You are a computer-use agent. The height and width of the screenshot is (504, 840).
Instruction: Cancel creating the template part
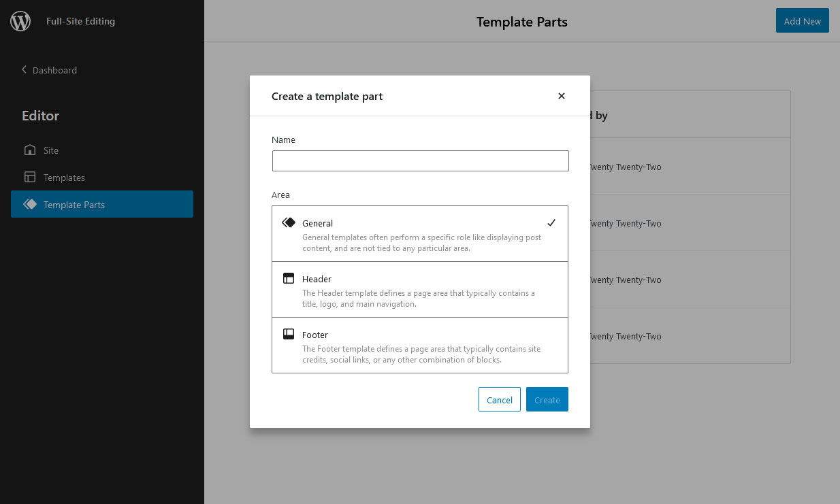(x=499, y=399)
